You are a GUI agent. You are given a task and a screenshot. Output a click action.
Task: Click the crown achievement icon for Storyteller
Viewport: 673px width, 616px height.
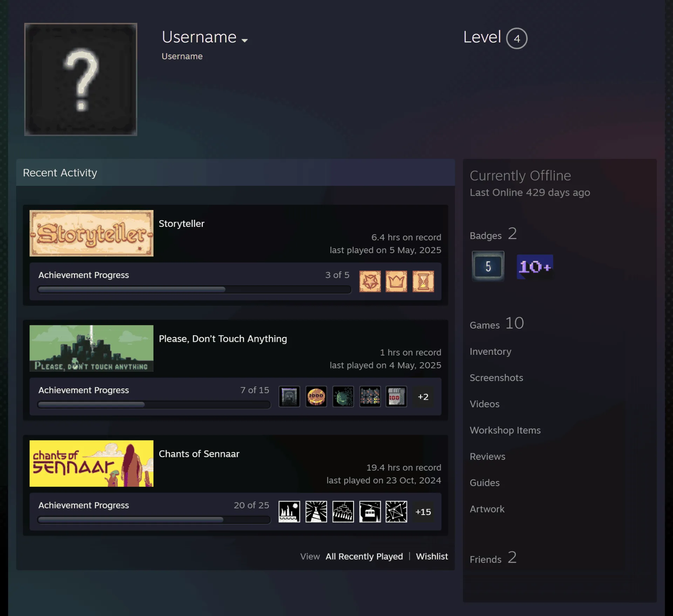(x=396, y=281)
